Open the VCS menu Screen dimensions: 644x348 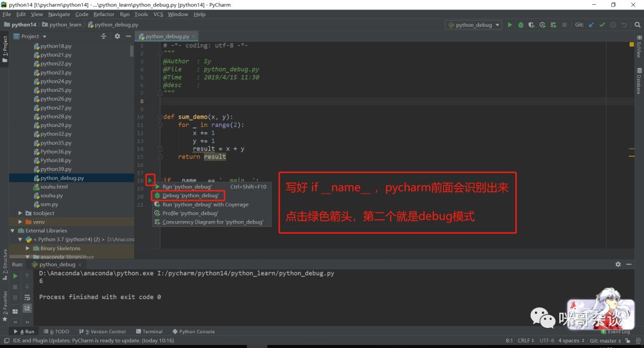click(x=158, y=14)
